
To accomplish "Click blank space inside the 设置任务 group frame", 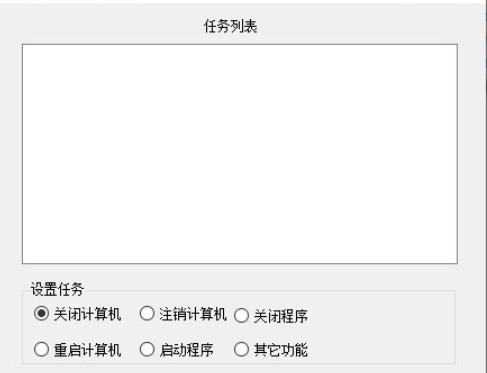I will coord(380,330).
